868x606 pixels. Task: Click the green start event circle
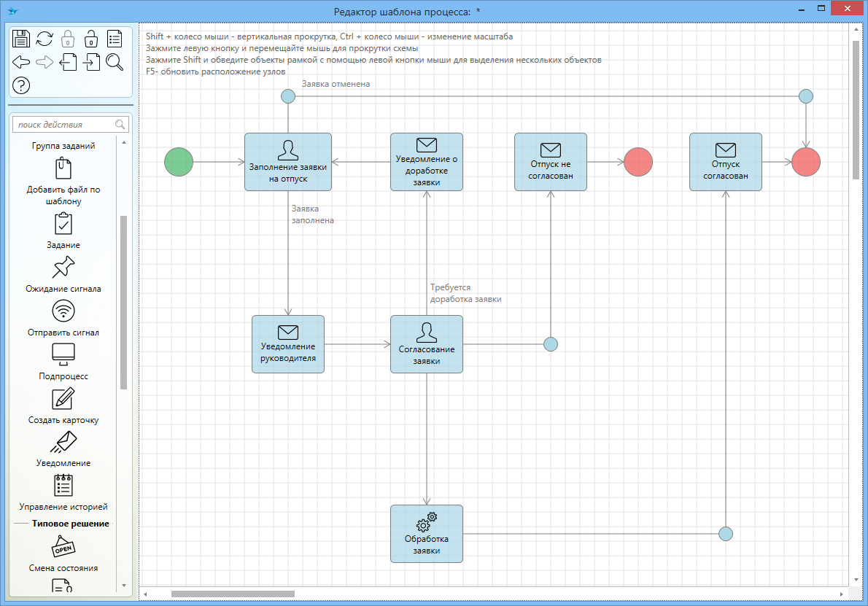(179, 162)
